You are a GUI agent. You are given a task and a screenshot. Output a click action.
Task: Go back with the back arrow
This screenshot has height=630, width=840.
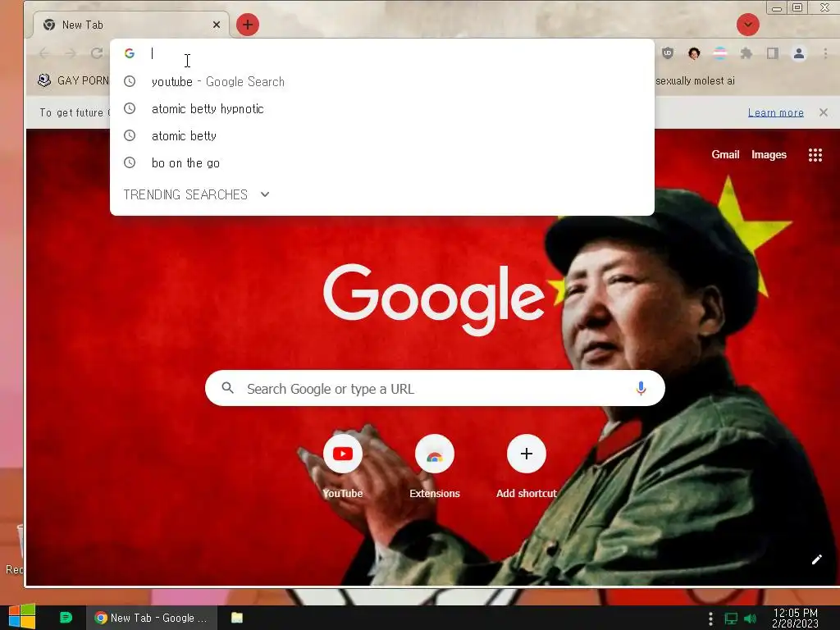click(x=44, y=53)
